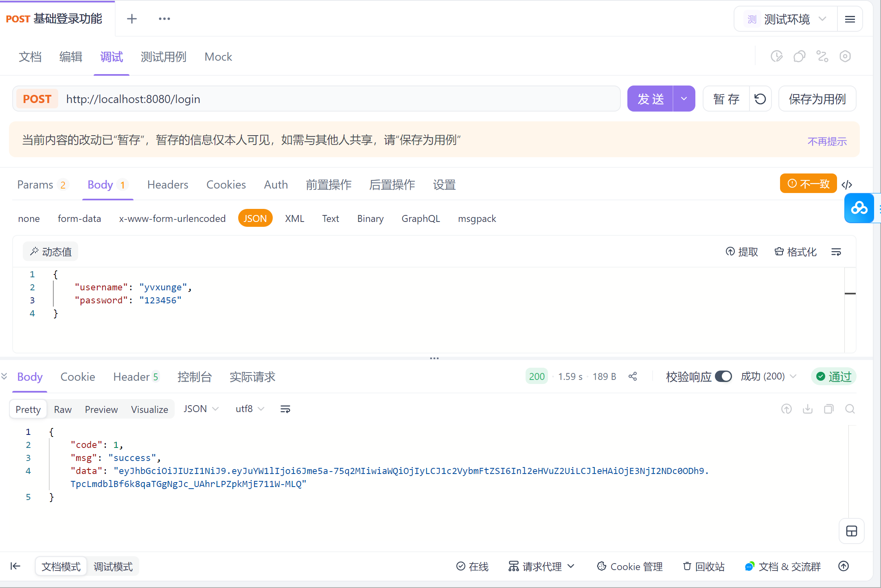Screen dimensions: 881x588
Task: Reset staged changes with the undo arrow icon
Action: 760,99
